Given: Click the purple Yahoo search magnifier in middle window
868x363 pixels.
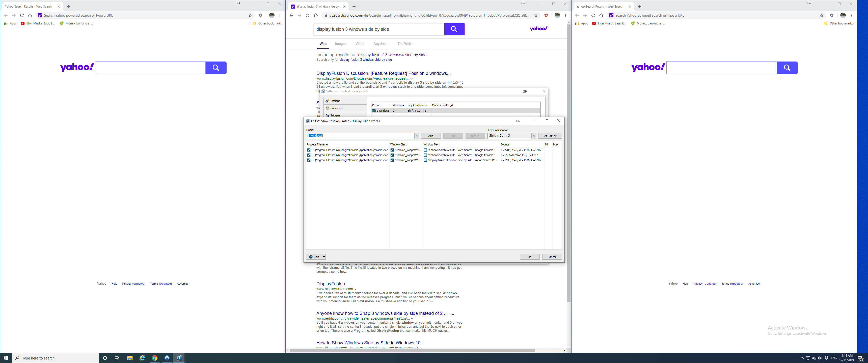Looking at the screenshot, I should pos(454,29).
